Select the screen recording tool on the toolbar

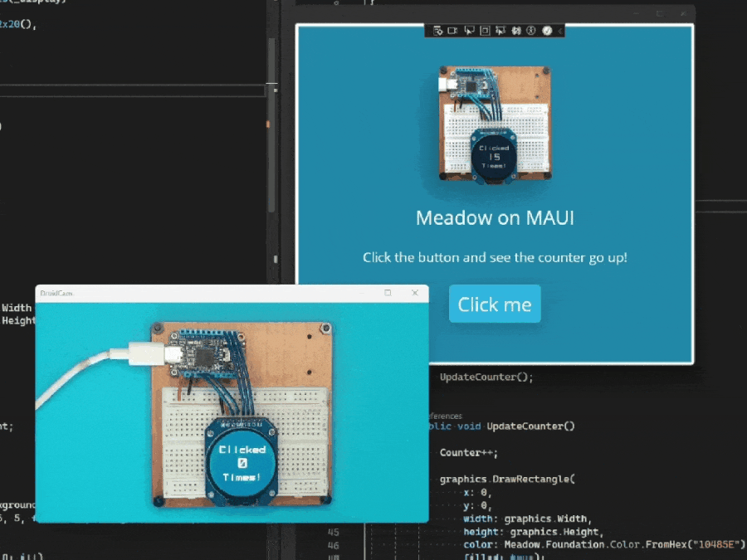(x=454, y=30)
